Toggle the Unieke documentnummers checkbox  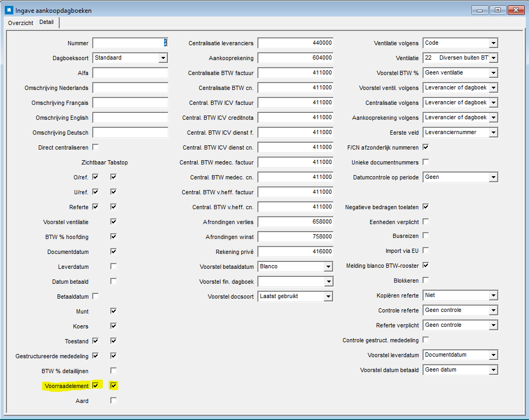coord(426,162)
